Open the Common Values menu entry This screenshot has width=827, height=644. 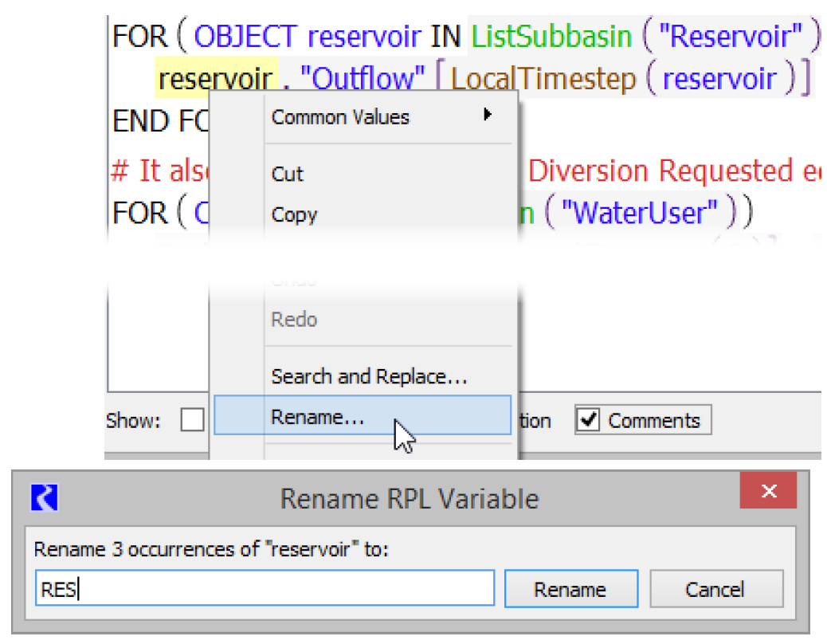pos(340,117)
